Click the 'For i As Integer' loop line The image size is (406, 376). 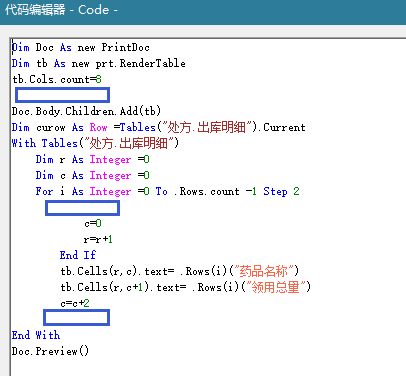[x=168, y=191]
